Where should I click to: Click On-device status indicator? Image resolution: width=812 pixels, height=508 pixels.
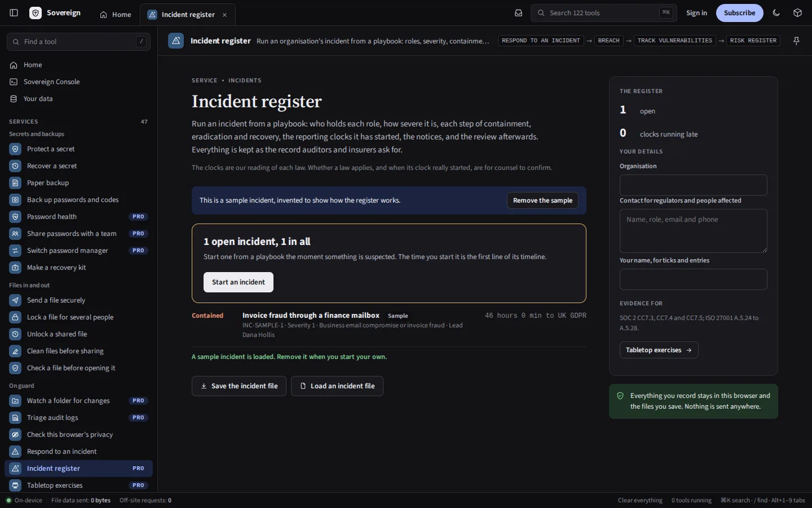pyautogui.click(x=24, y=500)
